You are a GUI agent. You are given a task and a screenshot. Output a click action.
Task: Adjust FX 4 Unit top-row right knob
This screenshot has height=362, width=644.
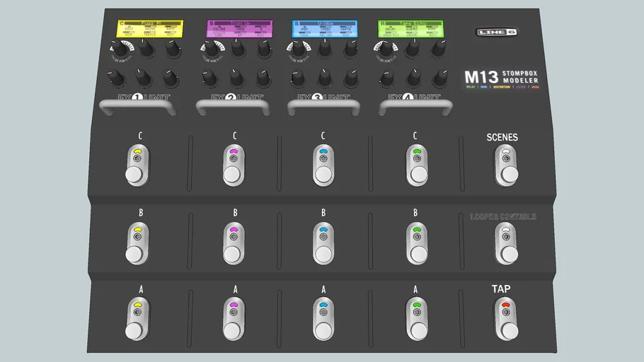(438, 49)
